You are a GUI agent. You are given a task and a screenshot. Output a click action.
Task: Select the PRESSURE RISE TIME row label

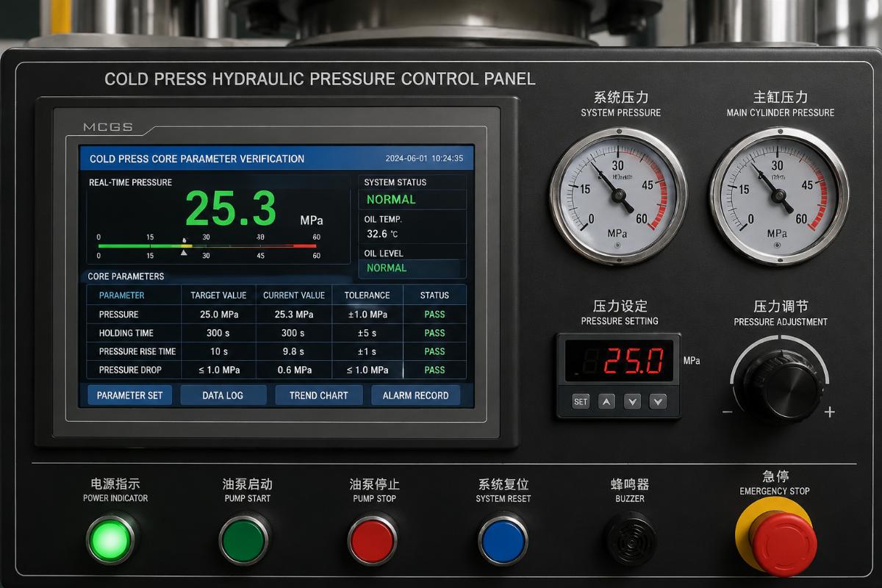pos(137,351)
